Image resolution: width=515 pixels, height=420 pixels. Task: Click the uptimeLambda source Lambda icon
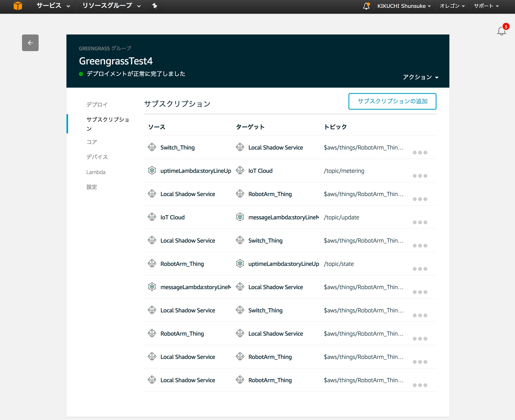tap(152, 170)
